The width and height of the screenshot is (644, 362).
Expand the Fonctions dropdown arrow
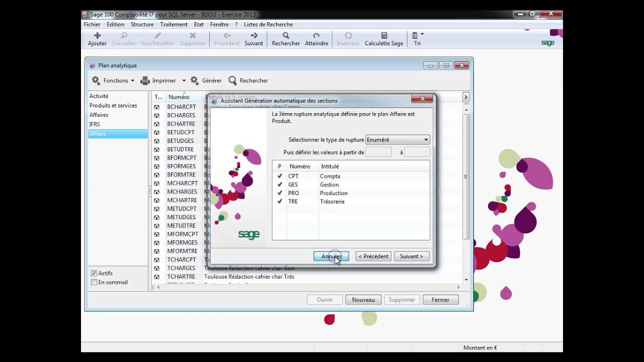[132, 80]
